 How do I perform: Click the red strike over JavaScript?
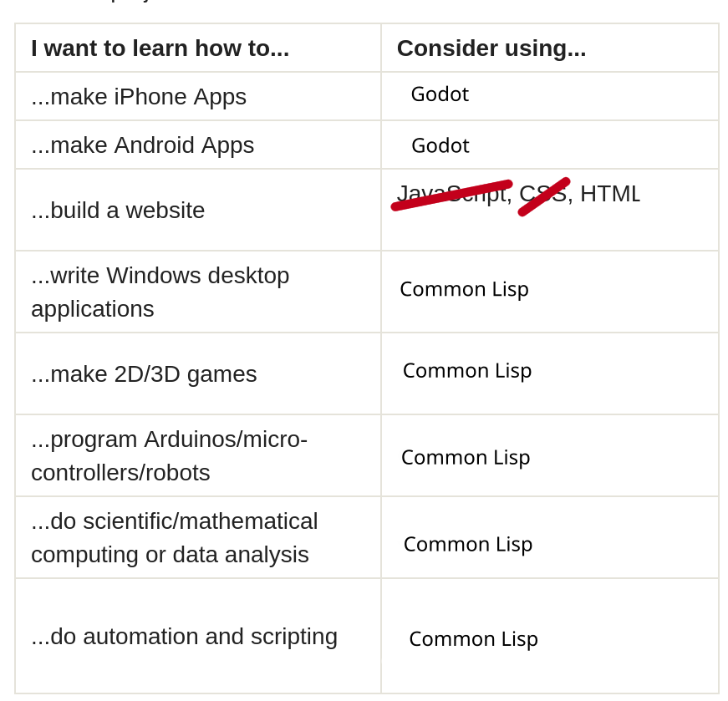[451, 196]
